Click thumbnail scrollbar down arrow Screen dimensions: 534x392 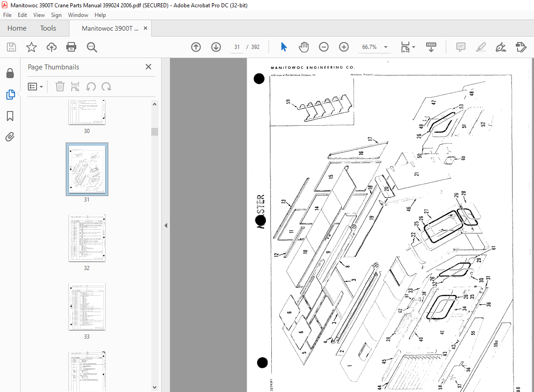click(x=154, y=387)
